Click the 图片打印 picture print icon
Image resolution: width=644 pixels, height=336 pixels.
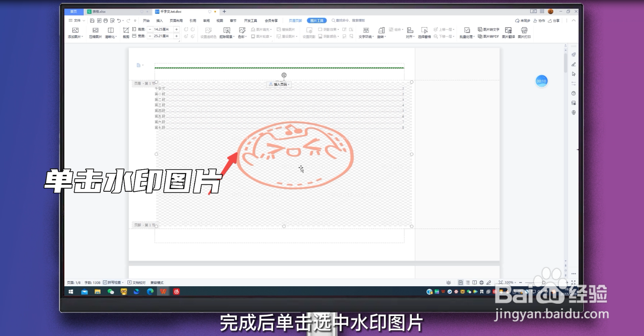(x=524, y=30)
